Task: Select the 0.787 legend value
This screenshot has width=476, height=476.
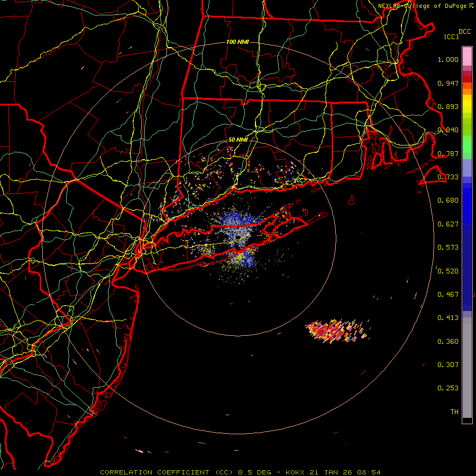Action: click(448, 153)
